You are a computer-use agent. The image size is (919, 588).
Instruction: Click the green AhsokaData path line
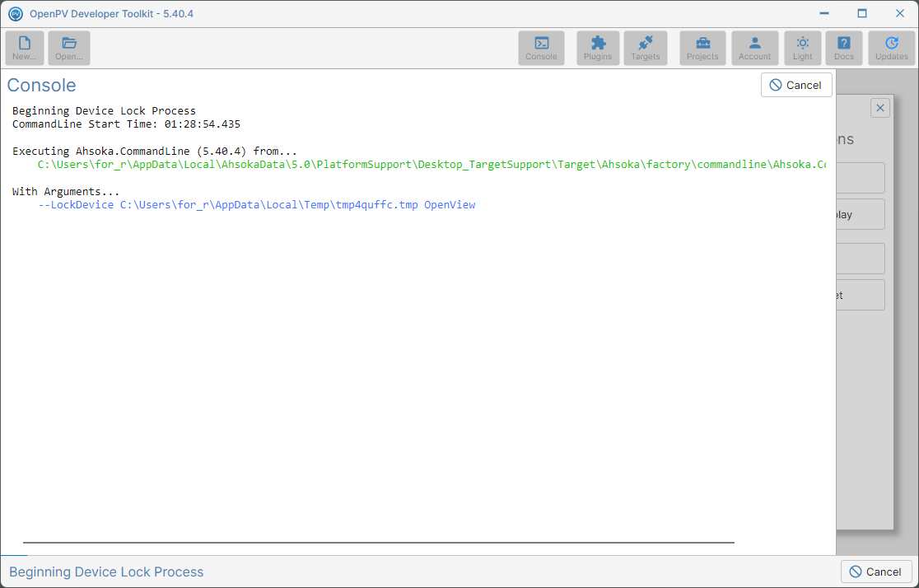point(432,165)
